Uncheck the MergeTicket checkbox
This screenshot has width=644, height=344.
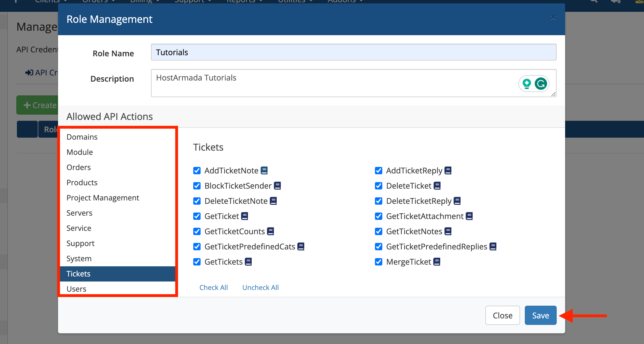(379, 262)
